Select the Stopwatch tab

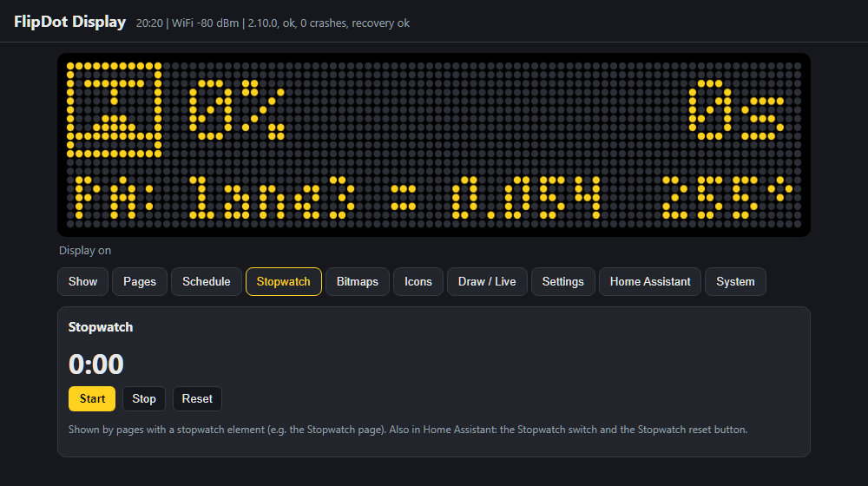tap(284, 282)
